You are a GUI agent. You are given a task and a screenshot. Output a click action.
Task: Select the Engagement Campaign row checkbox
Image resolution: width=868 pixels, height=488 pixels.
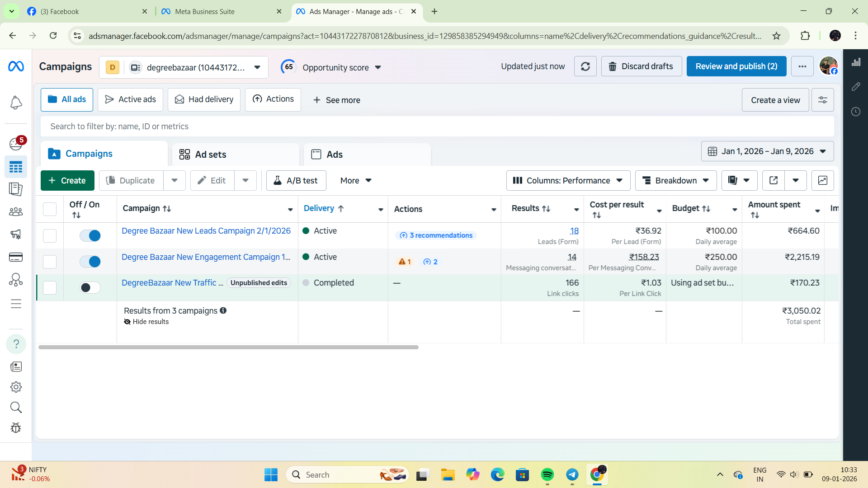49,262
